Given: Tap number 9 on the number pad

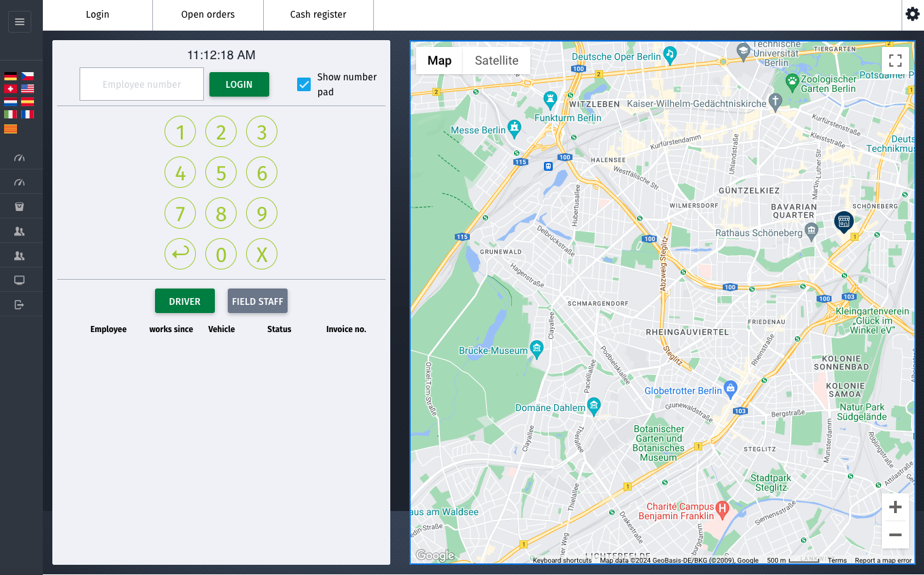Looking at the screenshot, I should [x=262, y=214].
